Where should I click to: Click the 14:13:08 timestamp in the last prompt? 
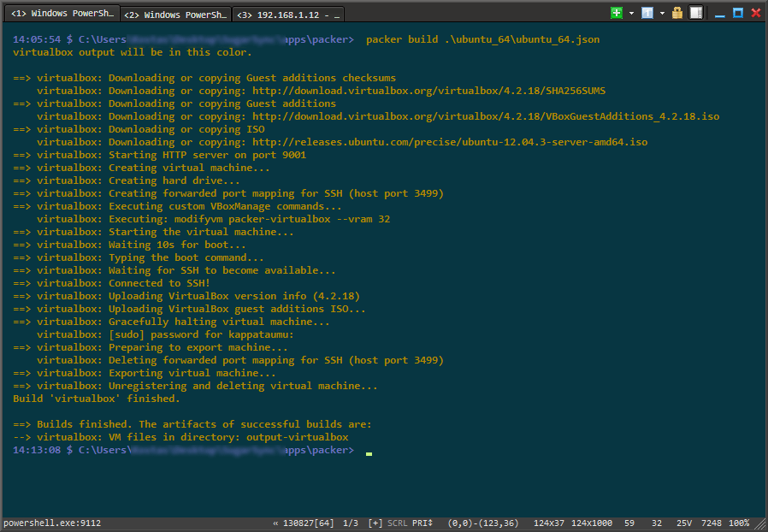37,450
